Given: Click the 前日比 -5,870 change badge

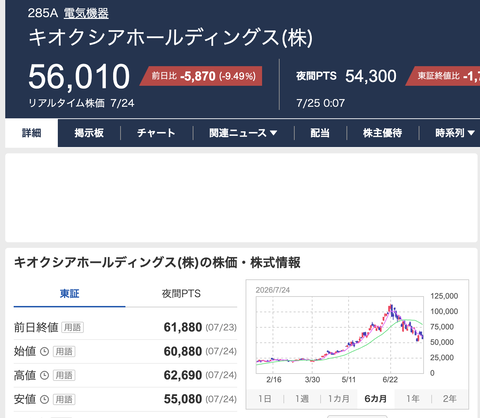Looking at the screenshot, I should click(x=201, y=76).
